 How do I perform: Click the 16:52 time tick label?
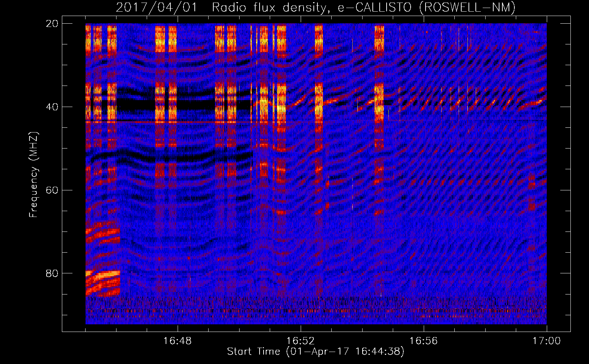click(x=300, y=341)
